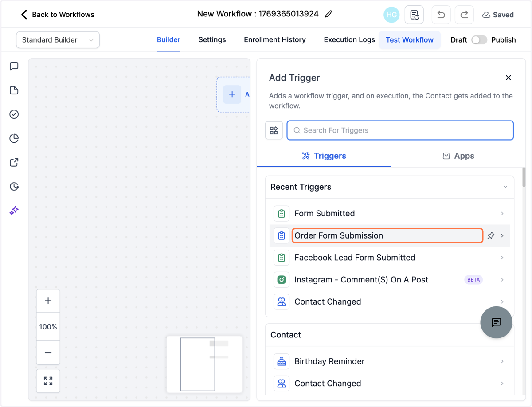Click the Instagram trigger icon
Viewport: 532px width, 407px height.
coord(282,280)
